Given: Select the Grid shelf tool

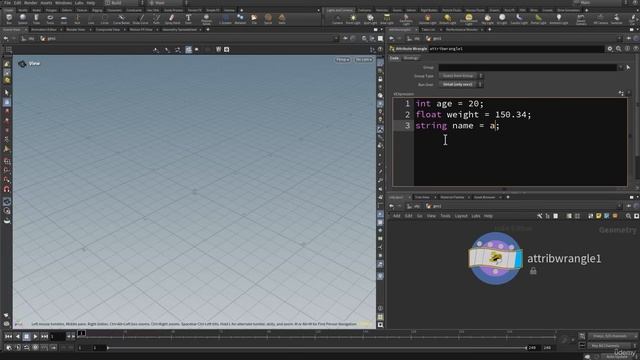Looking at the screenshot, I should pos(64,19).
